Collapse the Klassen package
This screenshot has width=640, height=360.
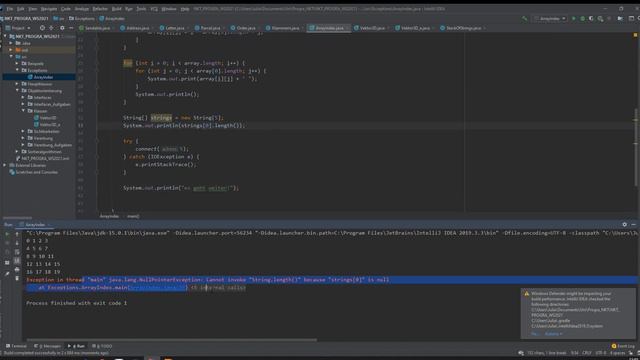(23, 111)
